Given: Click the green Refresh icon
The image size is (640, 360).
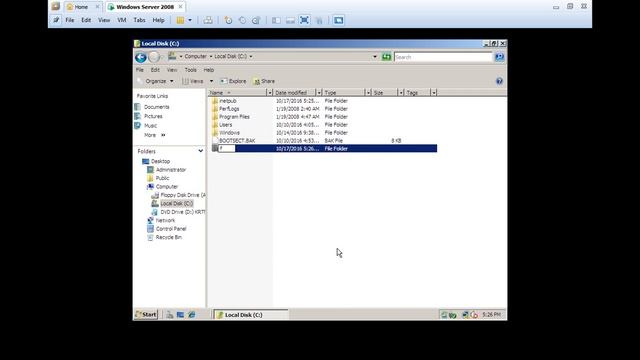Looking at the screenshot, I should 386,57.
